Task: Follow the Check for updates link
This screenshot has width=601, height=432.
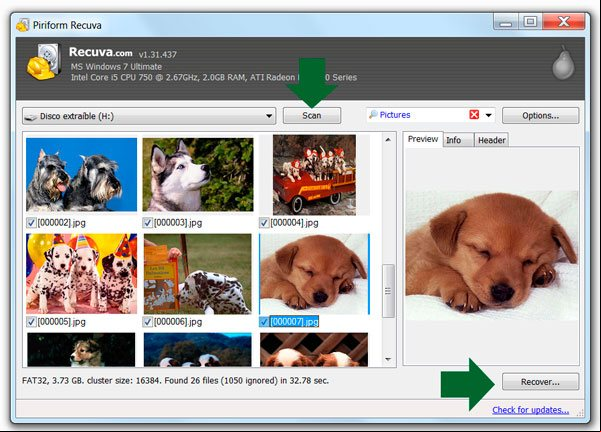Action: tap(530, 410)
